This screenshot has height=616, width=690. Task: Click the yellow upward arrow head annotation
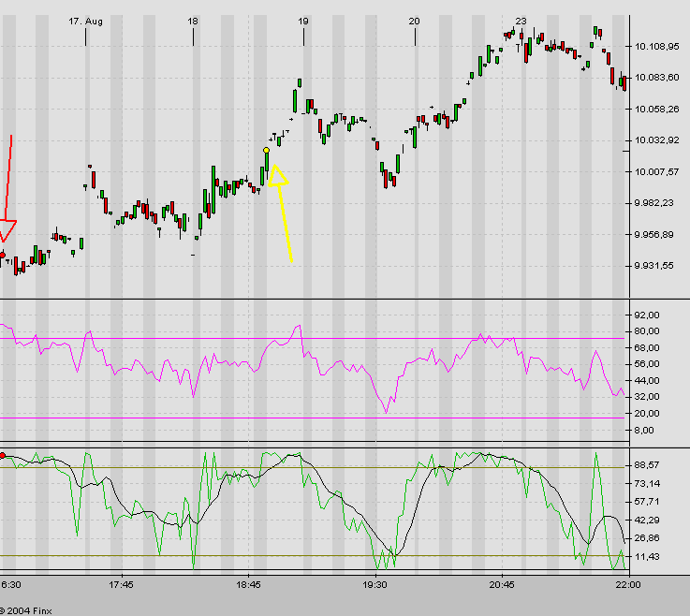click(x=276, y=174)
